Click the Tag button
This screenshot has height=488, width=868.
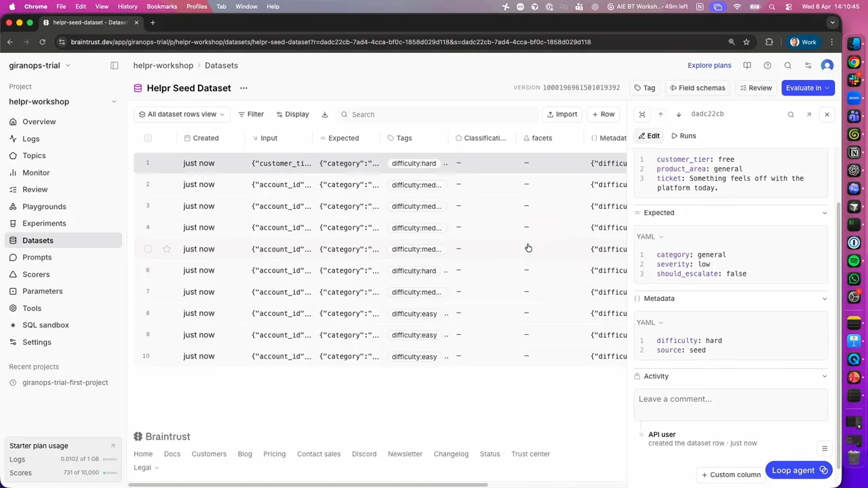(645, 88)
